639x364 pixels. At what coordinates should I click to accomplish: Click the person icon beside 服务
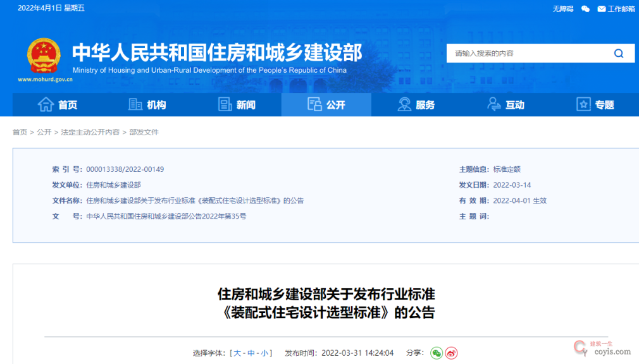coord(404,104)
